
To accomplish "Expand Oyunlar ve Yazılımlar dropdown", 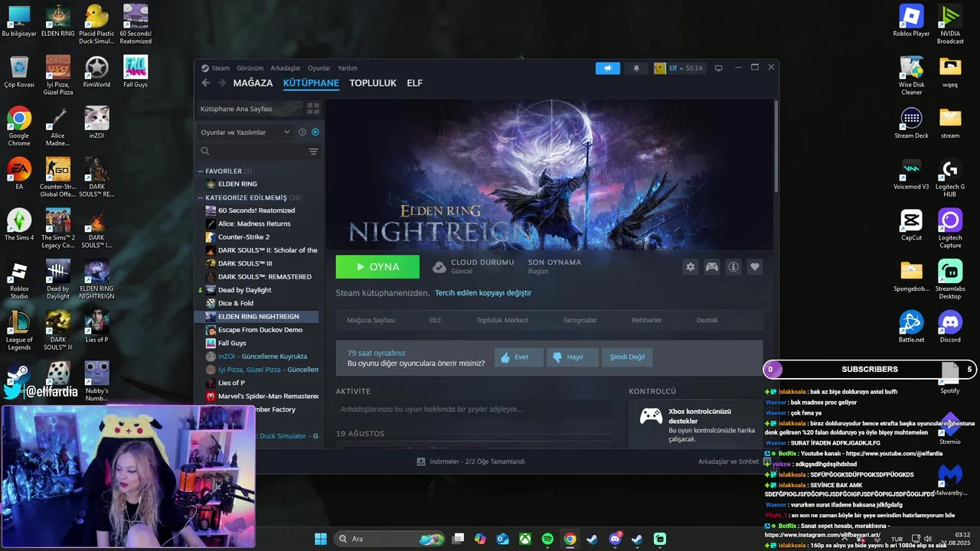I will (x=245, y=132).
